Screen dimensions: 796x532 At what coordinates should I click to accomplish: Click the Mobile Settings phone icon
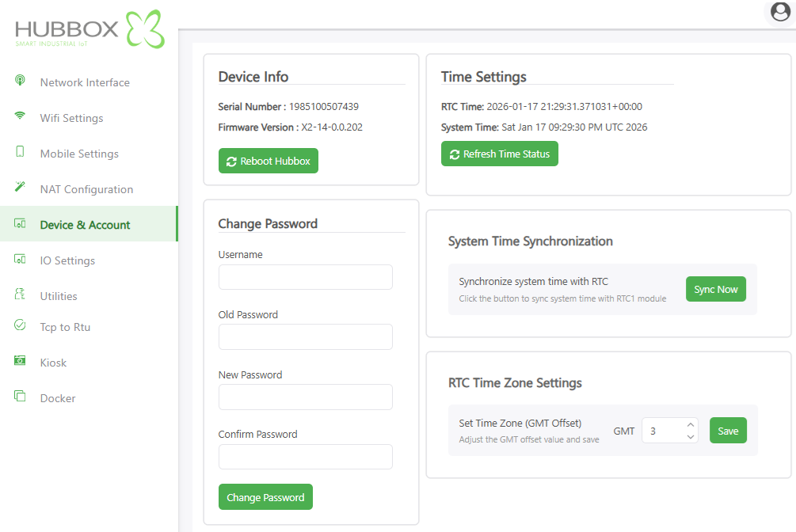point(21,152)
